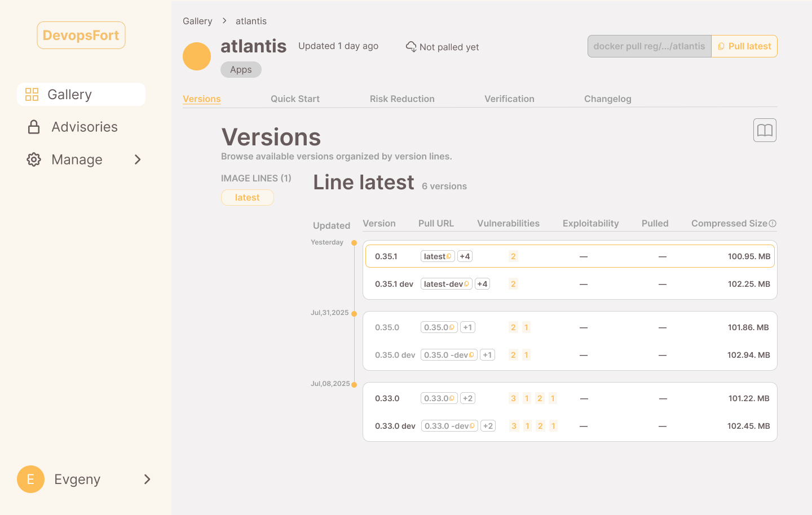812x515 pixels.
Task: Copy the 0.35.0 tag pull URL
Action: coord(452,327)
